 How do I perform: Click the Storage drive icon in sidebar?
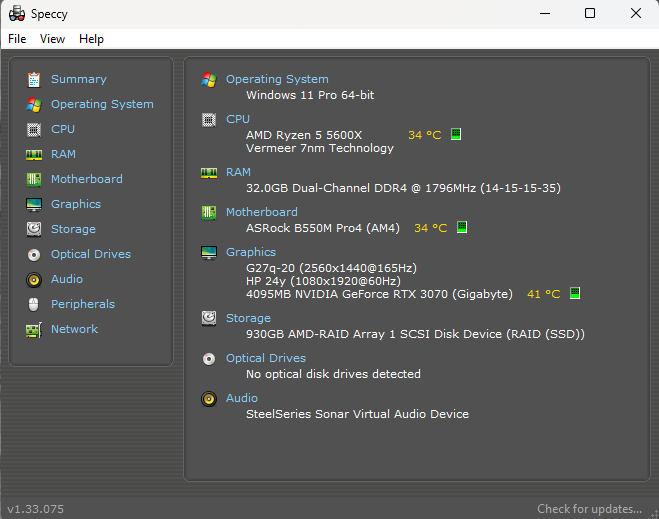tap(34, 229)
